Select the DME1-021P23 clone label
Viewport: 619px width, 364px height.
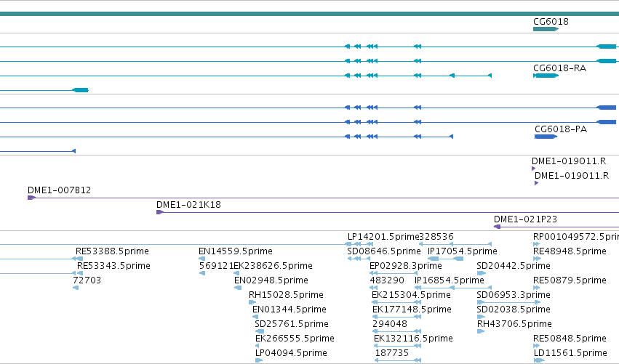pyautogui.click(x=525, y=219)
